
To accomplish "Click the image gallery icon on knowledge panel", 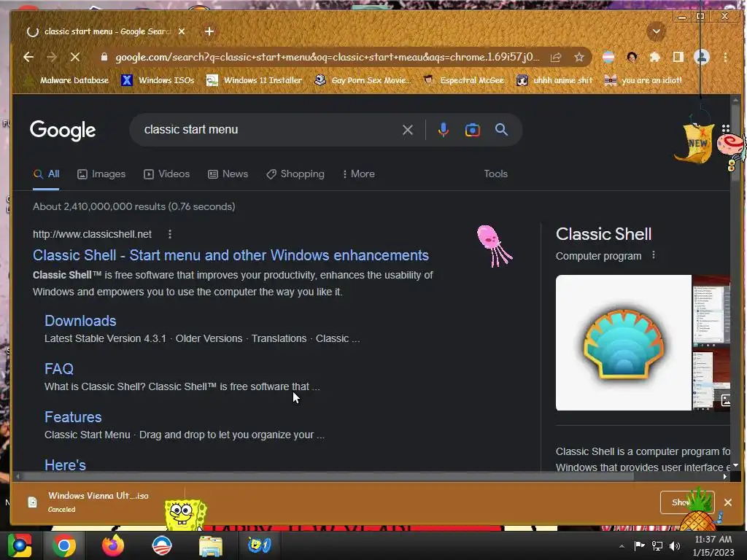I will tap(725, 400).
